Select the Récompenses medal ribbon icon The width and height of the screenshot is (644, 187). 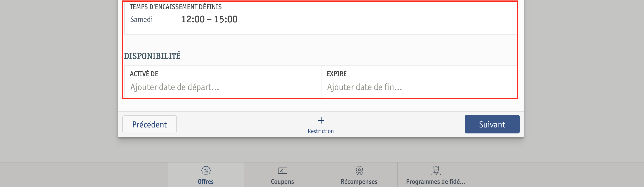click(x=359, y=171)
